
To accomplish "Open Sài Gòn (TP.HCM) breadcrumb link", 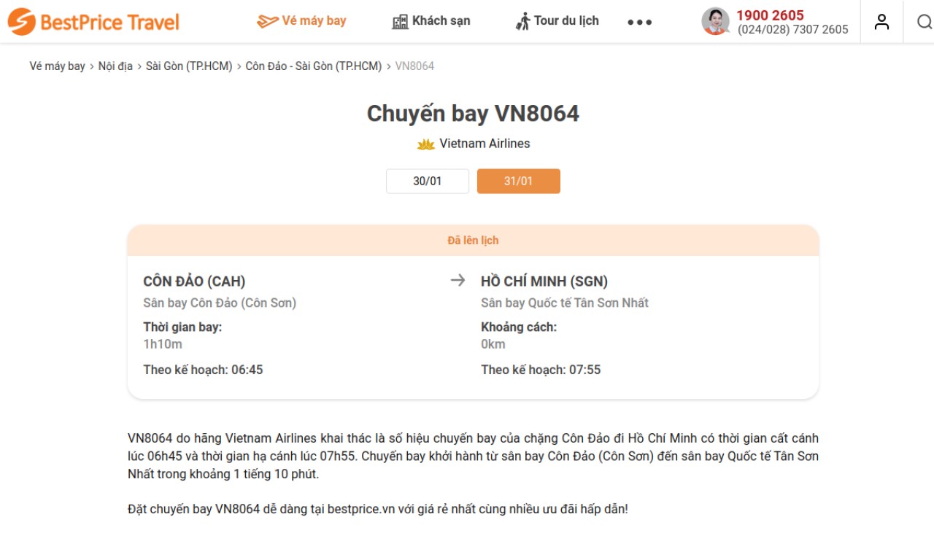I will [x=189, y=66].
